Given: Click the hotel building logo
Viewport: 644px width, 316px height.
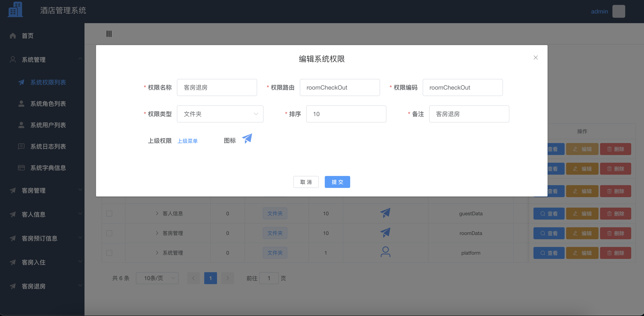Looking at the screenshot, I should pyautogui.click(x=15, y=10).
